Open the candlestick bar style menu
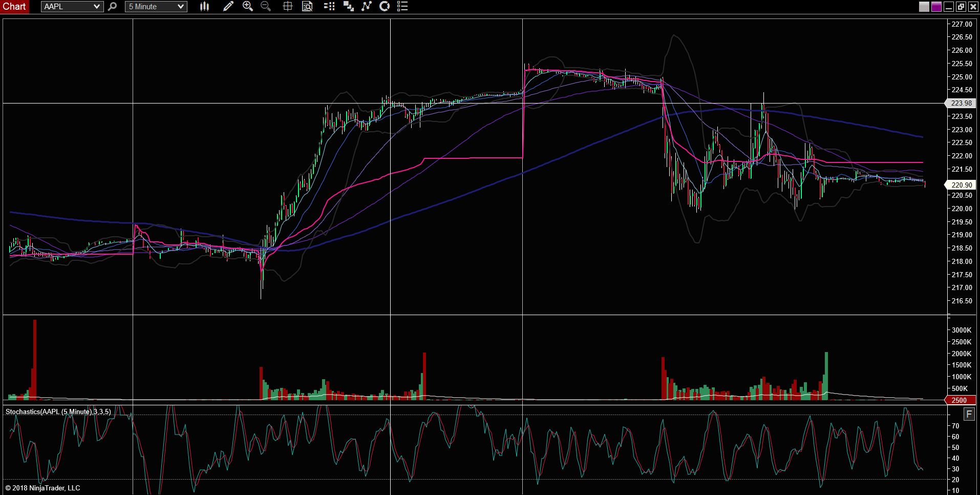Viewport: 980px width, 495px height. [x=205, y=7]
